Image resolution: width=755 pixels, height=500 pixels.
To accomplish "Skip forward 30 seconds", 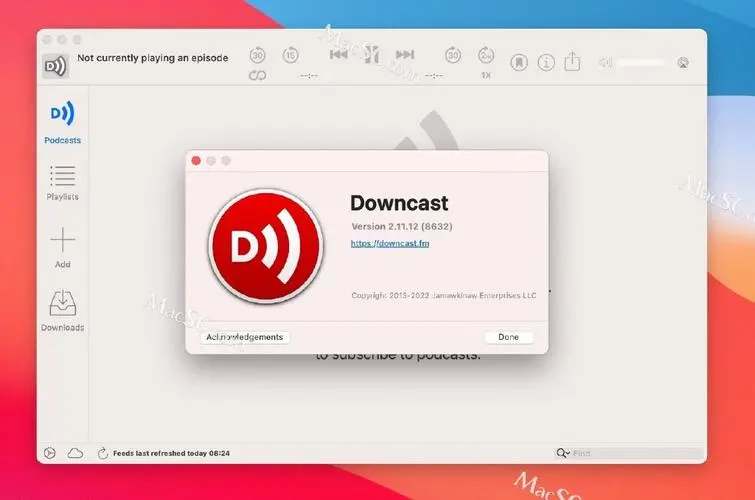I will click(453, 56).
